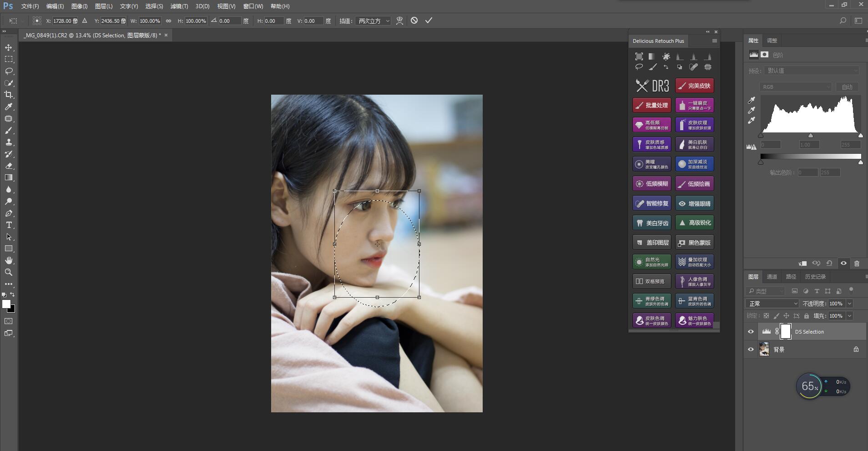Click the brush icon in Delicious Retouch panel

point(653,67)
